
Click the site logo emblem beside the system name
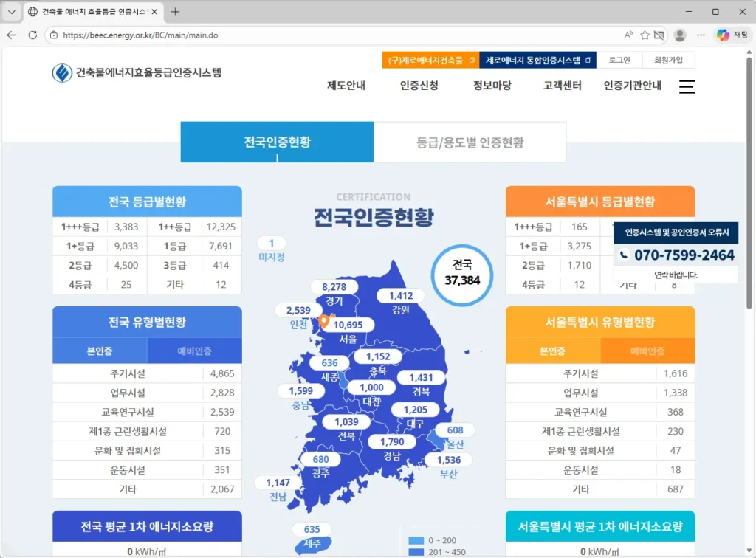[x=59, y=72]
